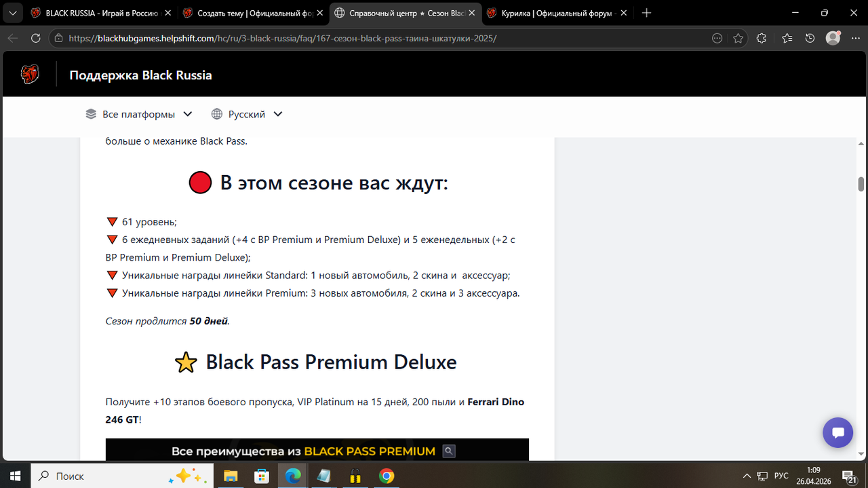Screen dimensions: 868x488
Task: Close the Курилка tab
Action: (x=623, y=13)
